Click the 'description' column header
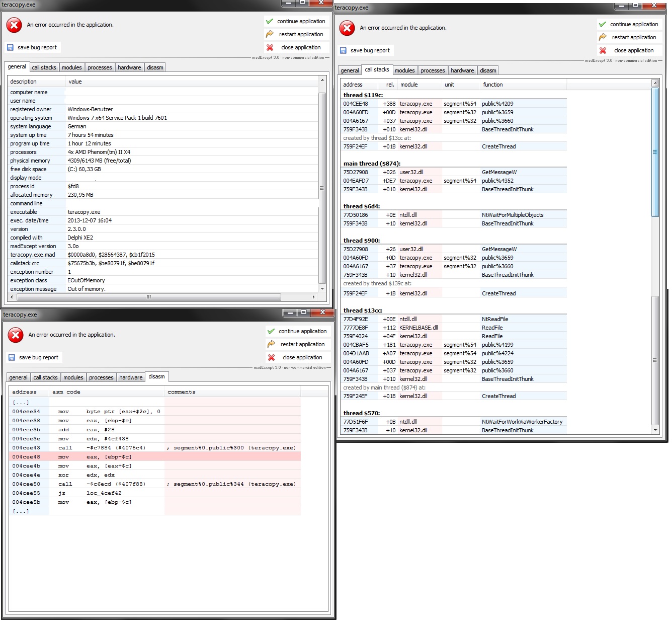672x623 pixels. click(36, 82)
